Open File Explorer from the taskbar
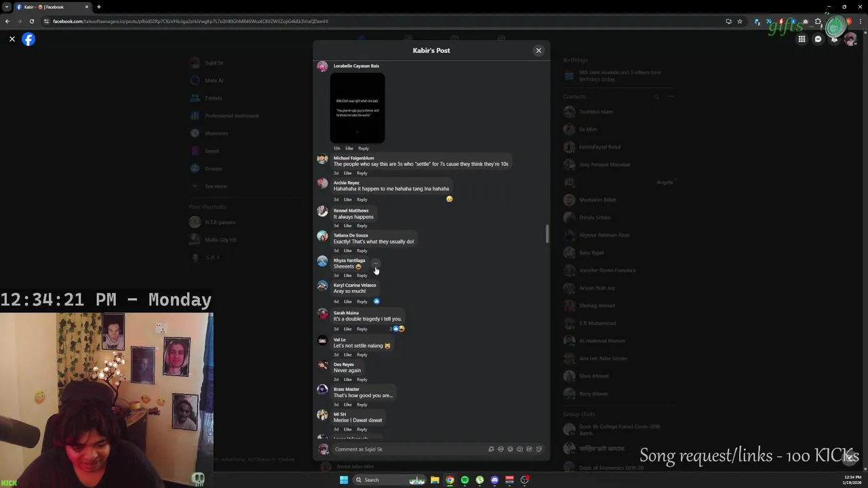 pos(435,480)
